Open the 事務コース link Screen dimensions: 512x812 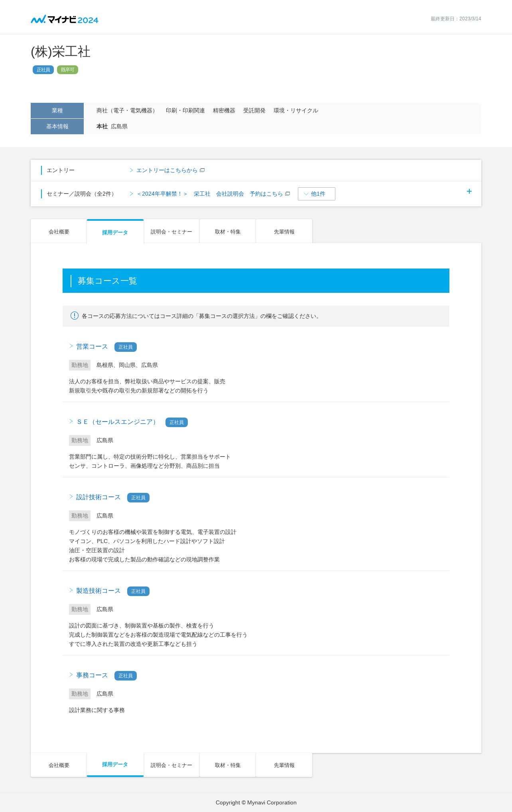pos(92,675)
